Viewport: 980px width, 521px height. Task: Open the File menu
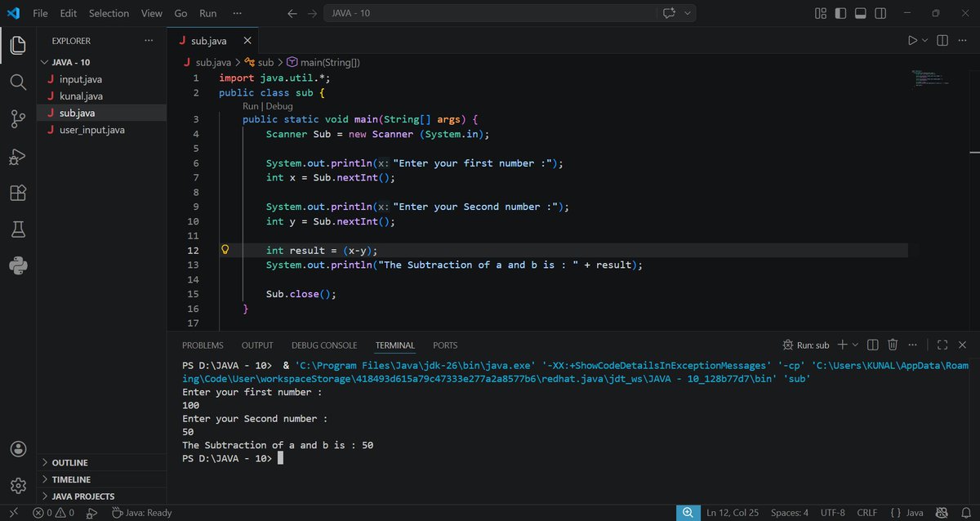[x=41, y=13]
